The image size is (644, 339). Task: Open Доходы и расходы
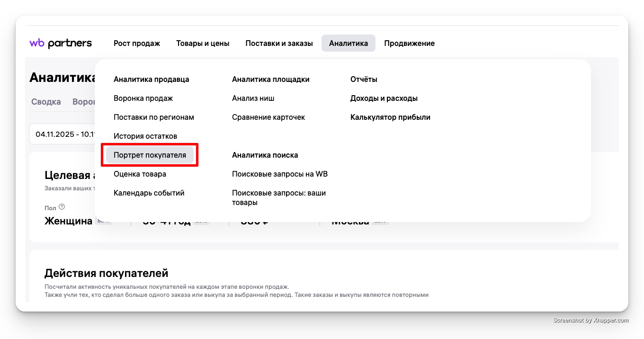(x=384, y=98)
